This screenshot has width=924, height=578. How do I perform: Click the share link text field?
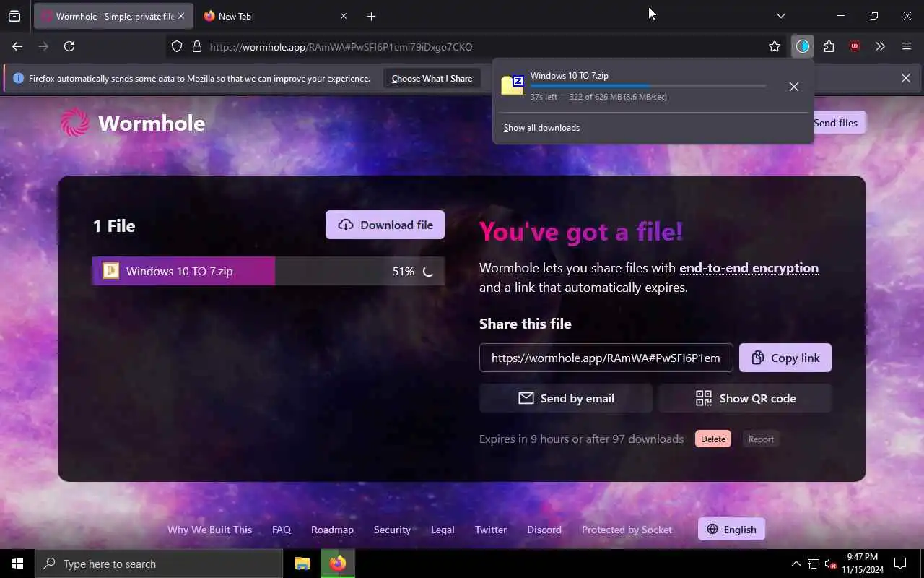[x=606, y=358]
